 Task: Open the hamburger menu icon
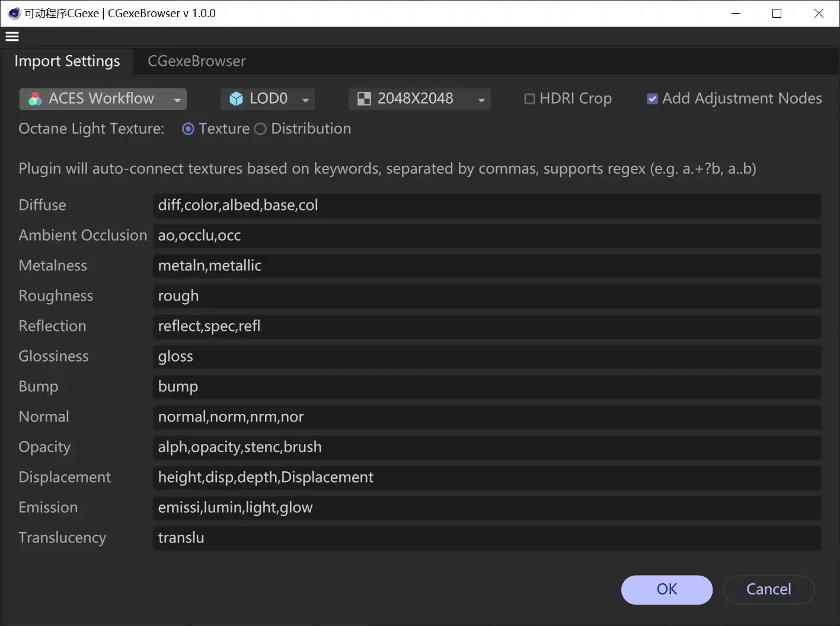click(x=12, y=37)
